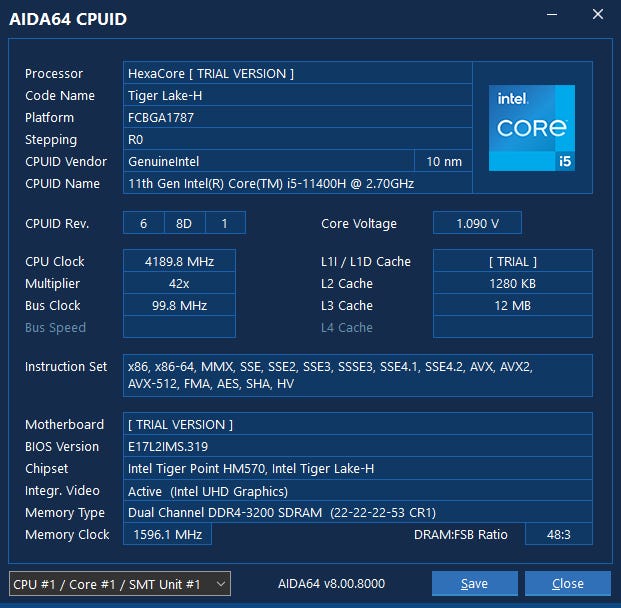
Task: Click the DRAM:FSB Ratio label
Action: (461, 535)
